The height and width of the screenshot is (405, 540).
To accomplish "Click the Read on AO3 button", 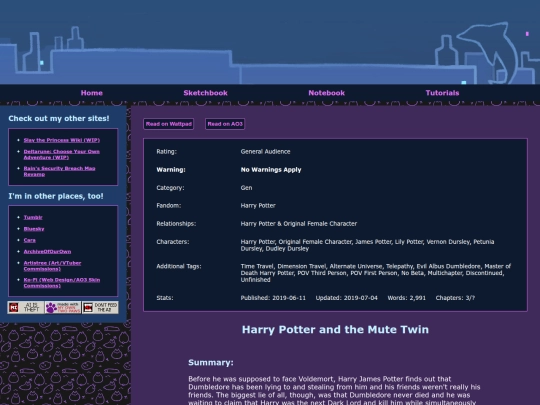I will [x=225, y=124].
